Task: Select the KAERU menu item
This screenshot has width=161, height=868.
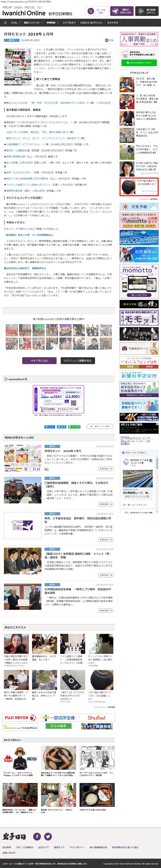Action: point(113,23)
